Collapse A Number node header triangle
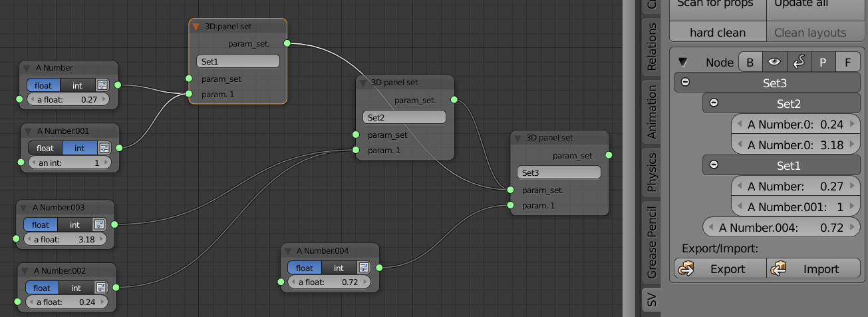The width and height of the screenshot is (868, 317). click(x=27, y=68)
